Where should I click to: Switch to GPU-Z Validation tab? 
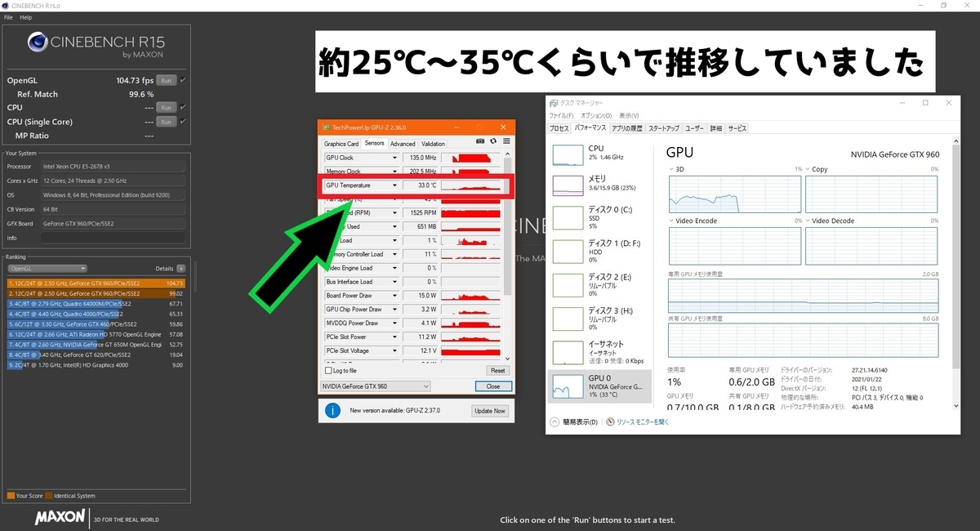point(433,144)
